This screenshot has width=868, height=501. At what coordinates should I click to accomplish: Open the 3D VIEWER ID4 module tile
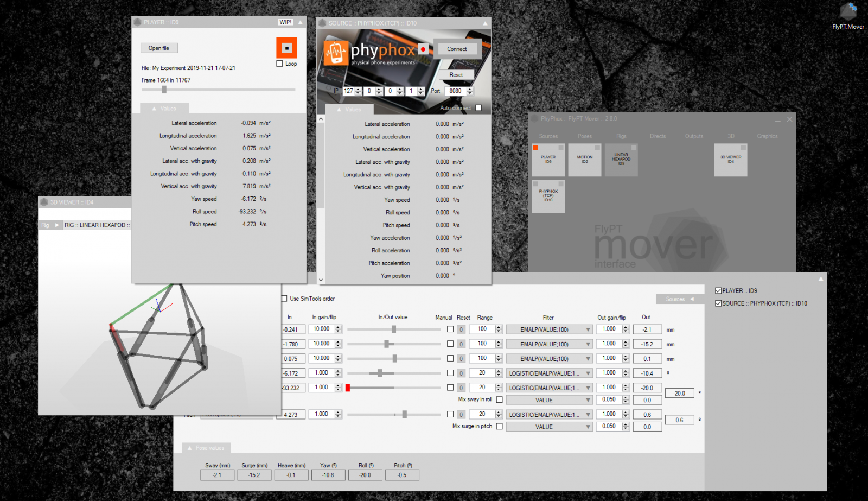(730, 160)
